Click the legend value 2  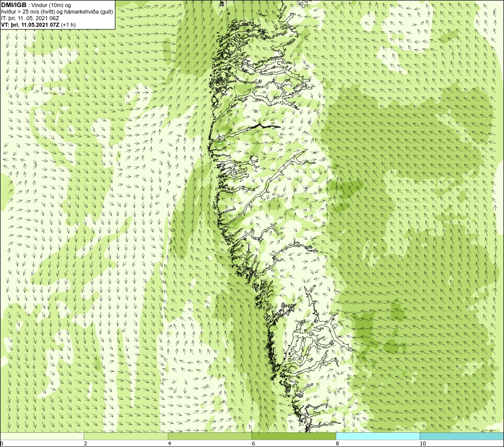pyautogui.click(x=86, y=444)
